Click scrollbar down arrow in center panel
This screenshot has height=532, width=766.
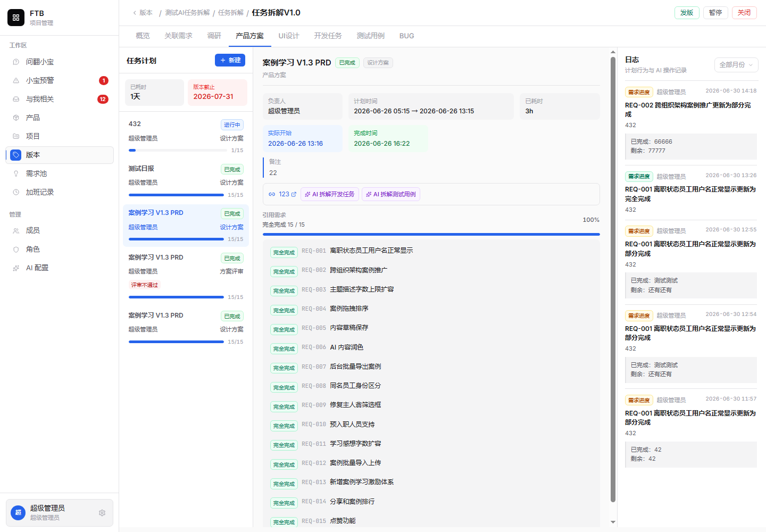click(613, 522)
